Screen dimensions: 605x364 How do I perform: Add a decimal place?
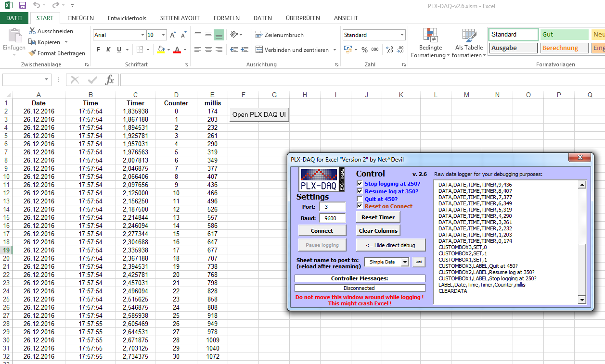pyautogui.click(x=390, y=50)
